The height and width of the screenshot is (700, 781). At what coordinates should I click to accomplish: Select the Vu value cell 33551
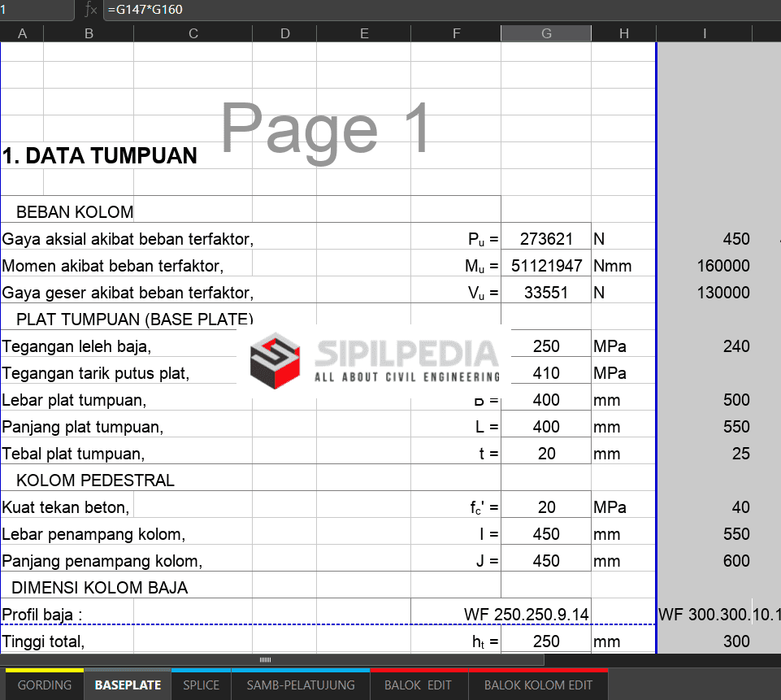[546, 293]
